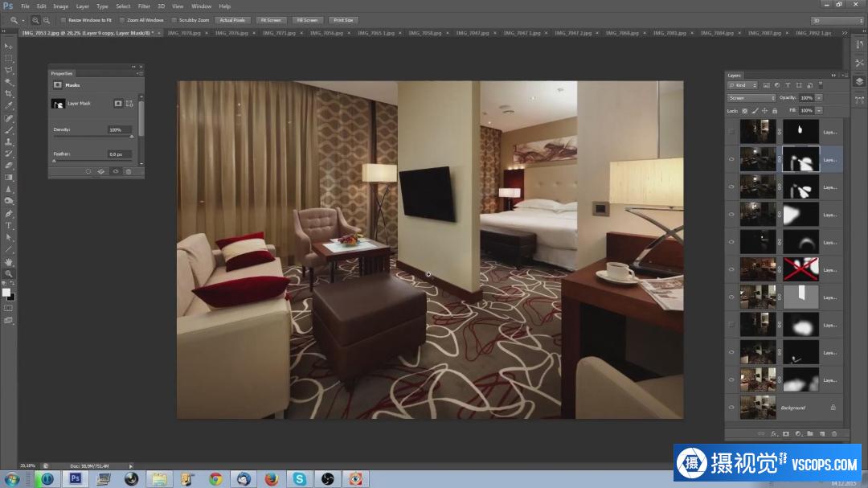Image resolution: width=868 pixels, height=488 pixels.
Task: Select the Path Selection tool
Action: coord(8,237)
